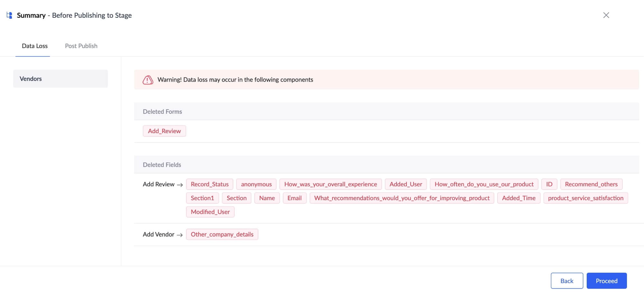Close the Summary dialog with X
The image size is (644, 303).
[606, 15]
